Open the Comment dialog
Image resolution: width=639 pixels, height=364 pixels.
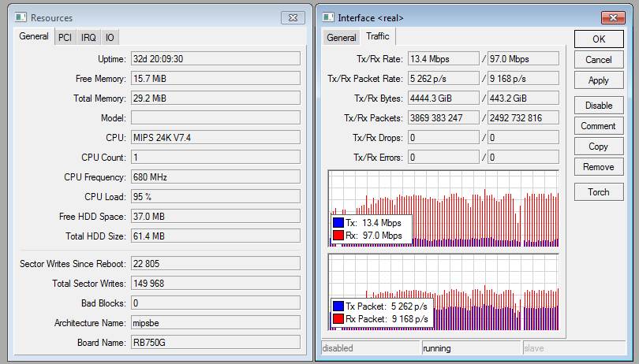pyautogui.click(x=598, y=126)
